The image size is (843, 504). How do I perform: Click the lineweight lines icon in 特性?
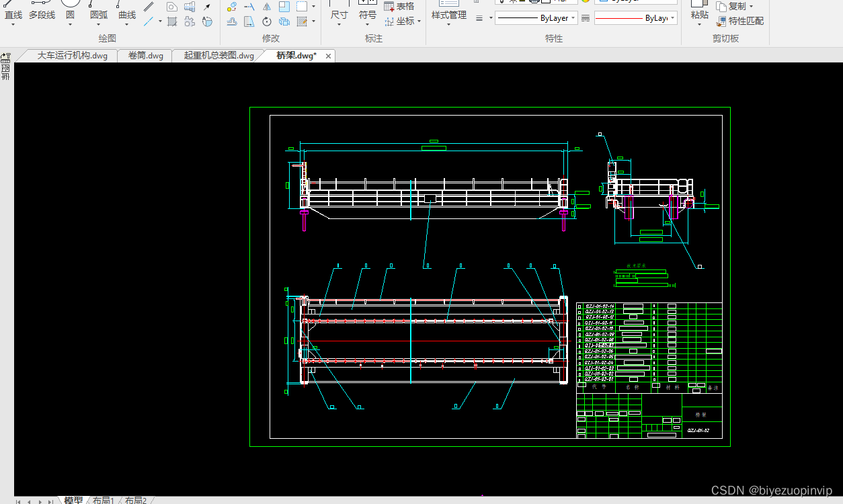[479, 18]
